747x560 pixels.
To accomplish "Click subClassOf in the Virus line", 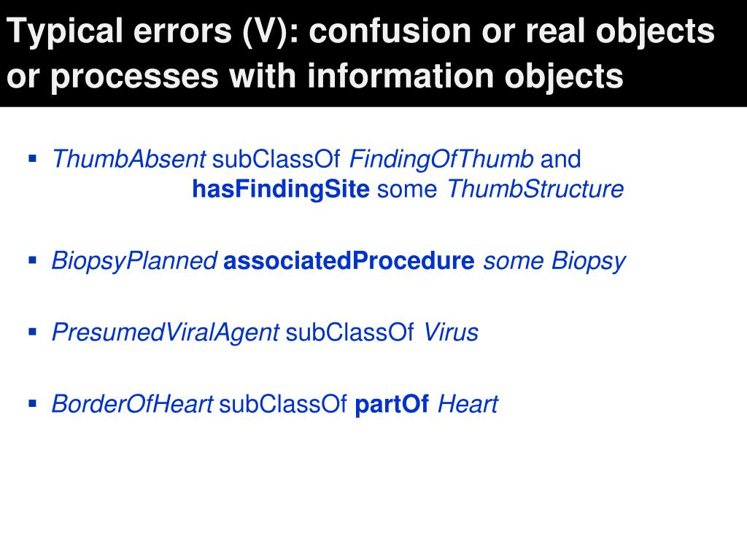I will (349, 332).
